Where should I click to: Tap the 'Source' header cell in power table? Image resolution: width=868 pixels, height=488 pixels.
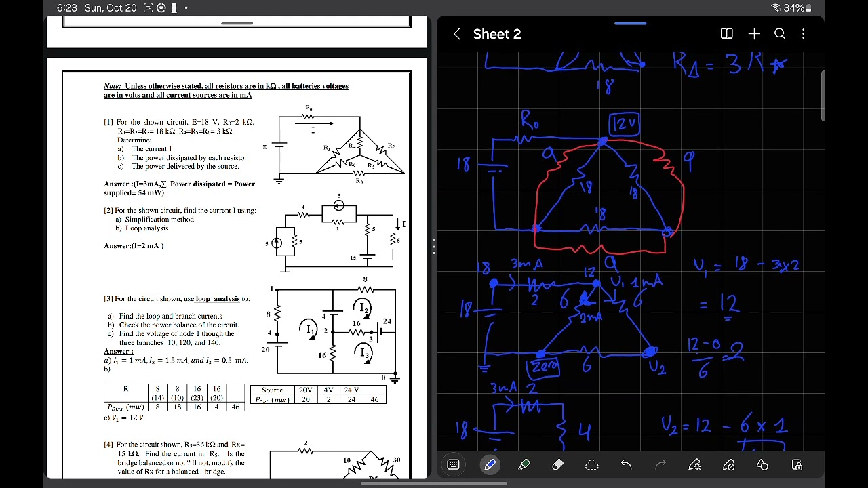tap(272, 390)
